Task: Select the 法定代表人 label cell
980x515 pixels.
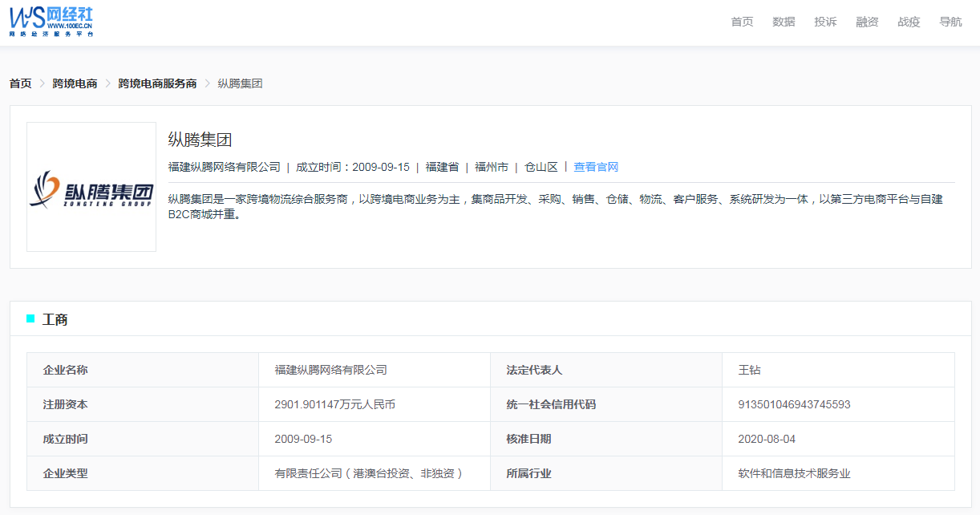Action: (x=606, y=370)
